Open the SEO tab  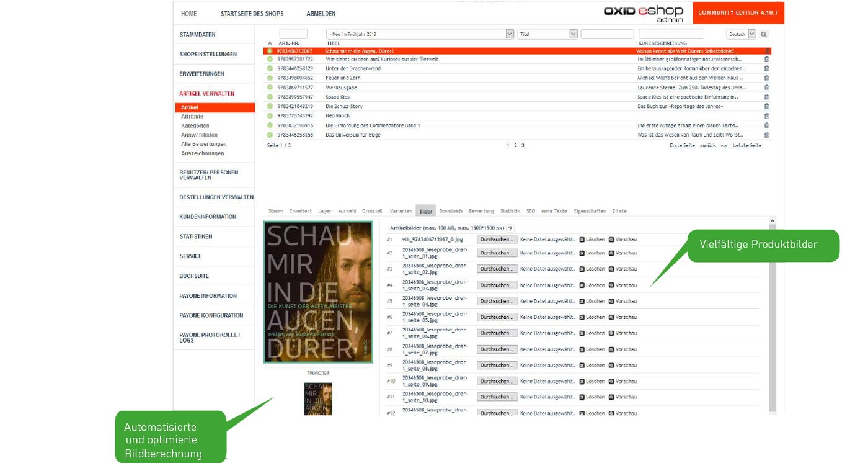[x=531, y=211]
